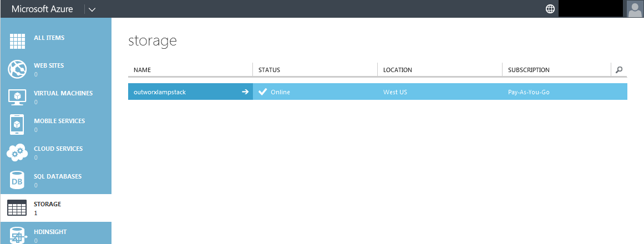
Task: Sort by SUBSCRIPTION column header
Action: point(529,70)
